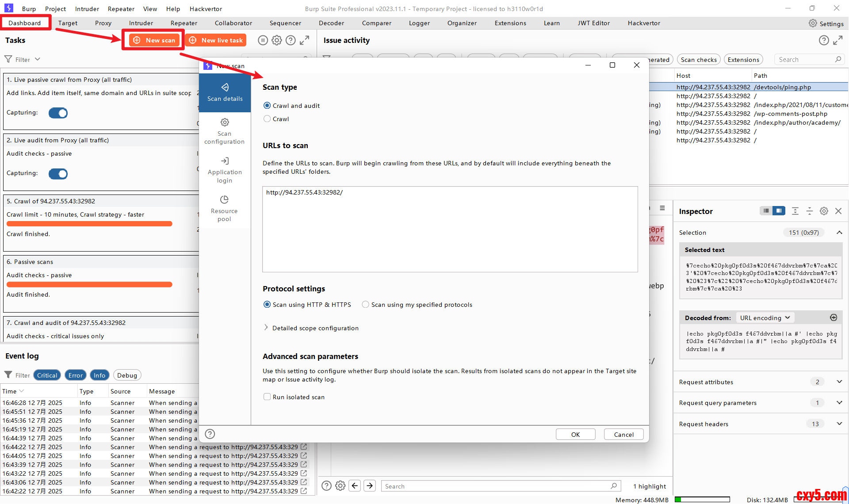Switch to the Repeater tab
Screen dimensions: 849x504
pos(184,23)
